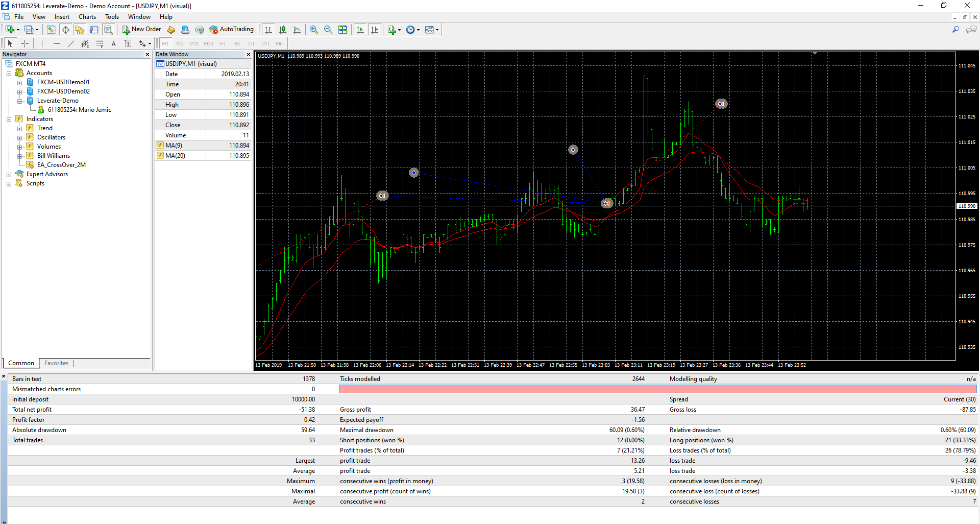
Task: Open the Signals icon
Action: click(x=200, y=30)
